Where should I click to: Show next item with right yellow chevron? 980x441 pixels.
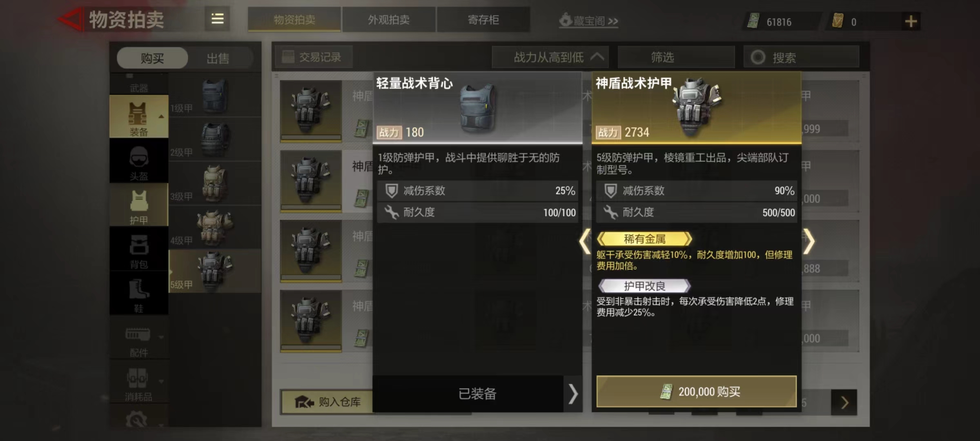[809, 241]
